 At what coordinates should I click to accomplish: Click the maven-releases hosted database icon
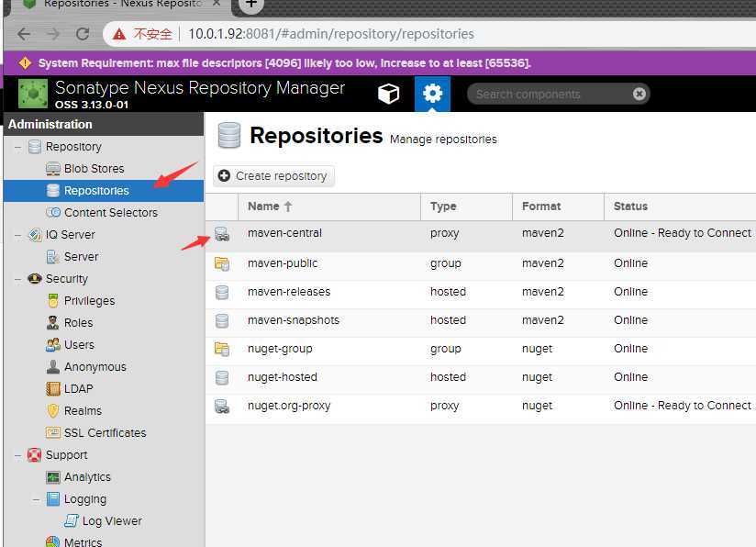(x=222, y=292)
